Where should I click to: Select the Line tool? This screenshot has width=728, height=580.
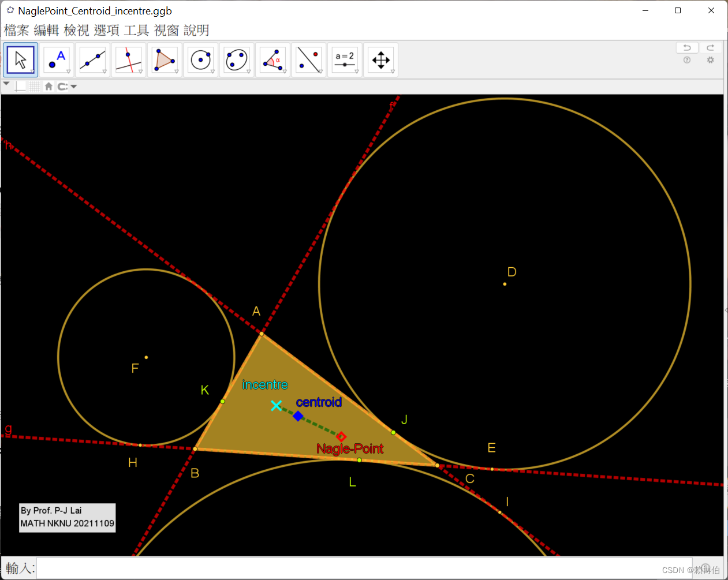(92, 59)
